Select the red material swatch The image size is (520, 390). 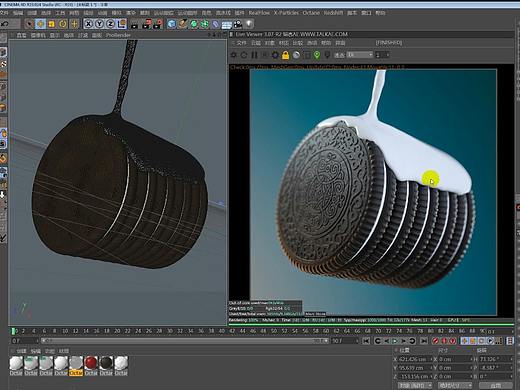[x=91, y=363]
